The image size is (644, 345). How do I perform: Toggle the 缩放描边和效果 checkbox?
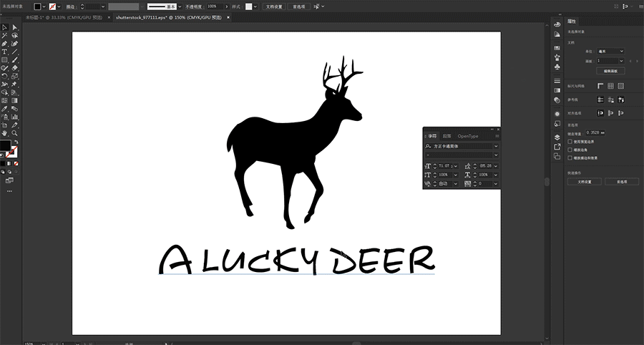coord(570,157)
